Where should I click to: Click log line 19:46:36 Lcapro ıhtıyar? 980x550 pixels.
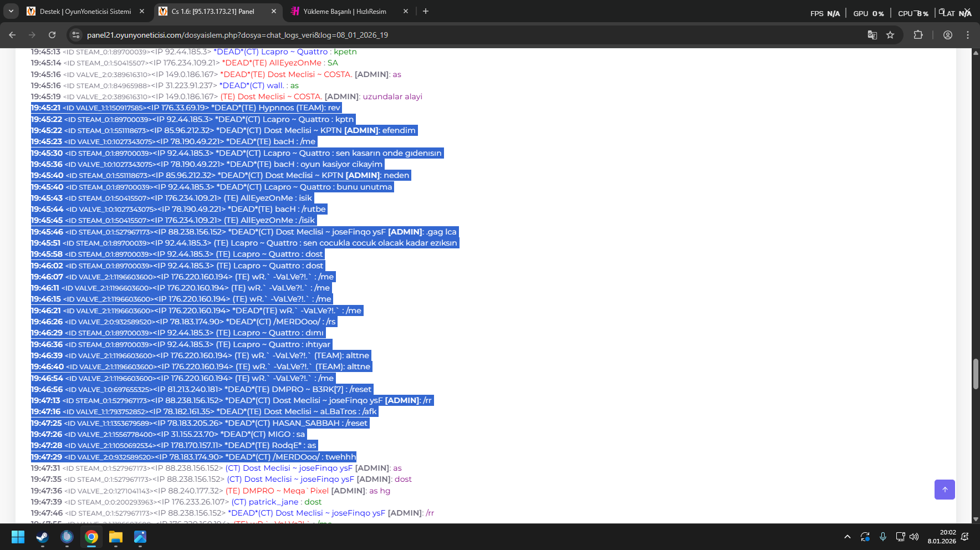181,344
